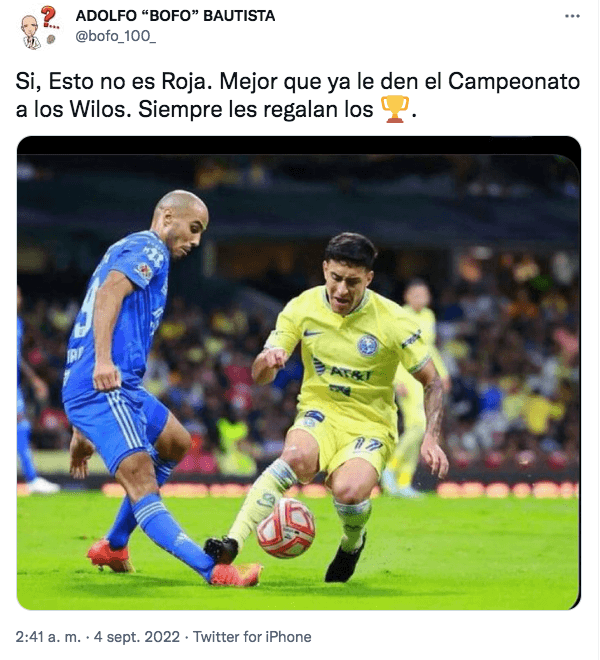The image size is (600, 660).
Task: Click the AT&T logo on yellow jersey
Action: tap(341, 369)
